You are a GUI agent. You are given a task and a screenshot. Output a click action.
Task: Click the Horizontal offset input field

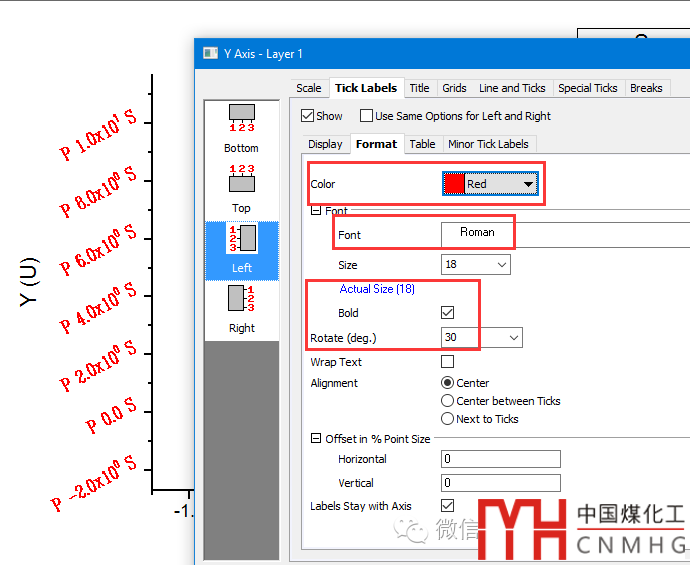tap(501, 459)
